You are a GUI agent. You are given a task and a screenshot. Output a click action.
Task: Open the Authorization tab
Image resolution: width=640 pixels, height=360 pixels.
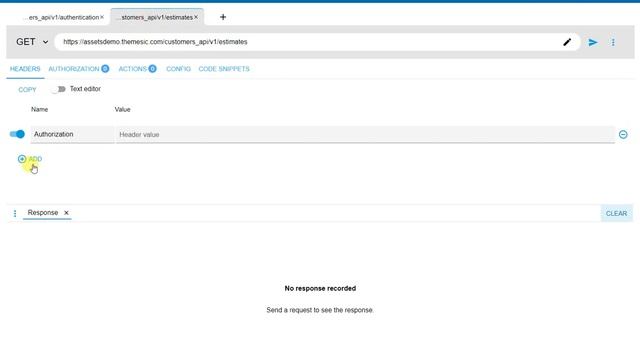tap(78, 69)
